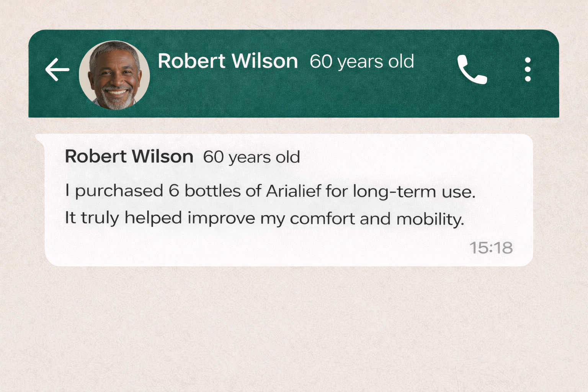Image resolution: width=588 pixels, height=392 pixels.
Task: Open Robert Wilson's profile photo
Action: click(114, 75)
